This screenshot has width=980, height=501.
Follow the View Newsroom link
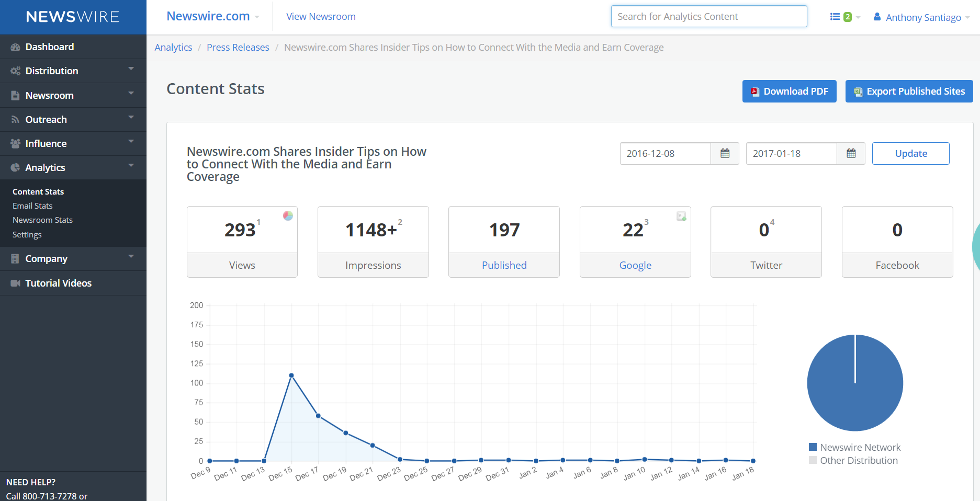[321, 17]
